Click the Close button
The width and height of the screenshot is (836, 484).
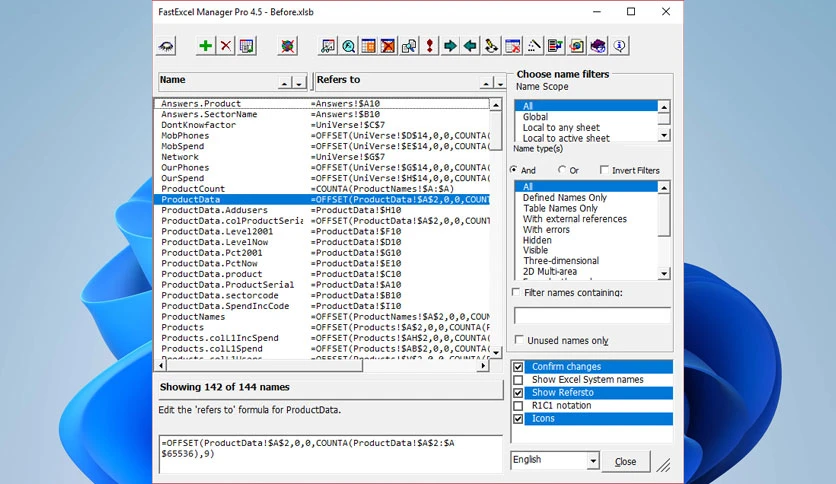pos(625,461)
